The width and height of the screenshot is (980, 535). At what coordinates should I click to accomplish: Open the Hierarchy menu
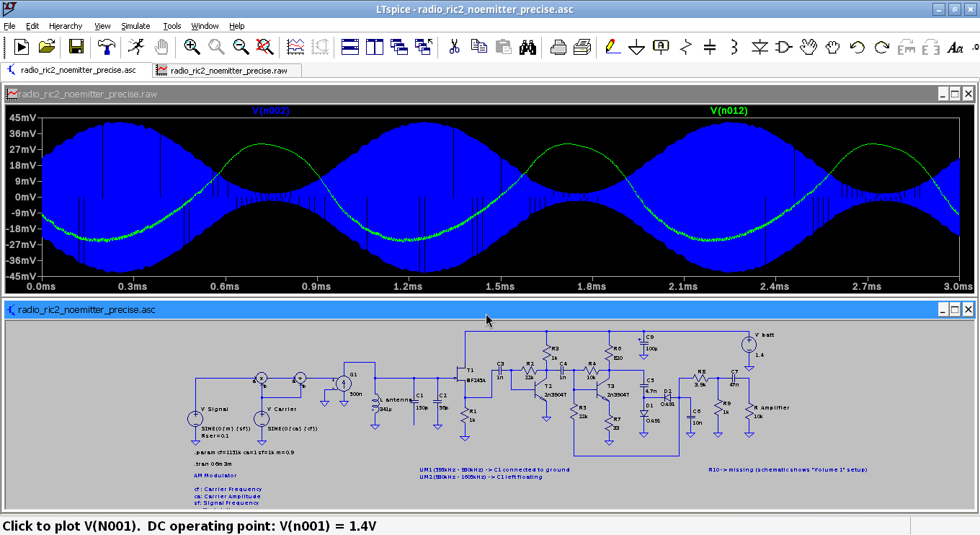(66, 26)
